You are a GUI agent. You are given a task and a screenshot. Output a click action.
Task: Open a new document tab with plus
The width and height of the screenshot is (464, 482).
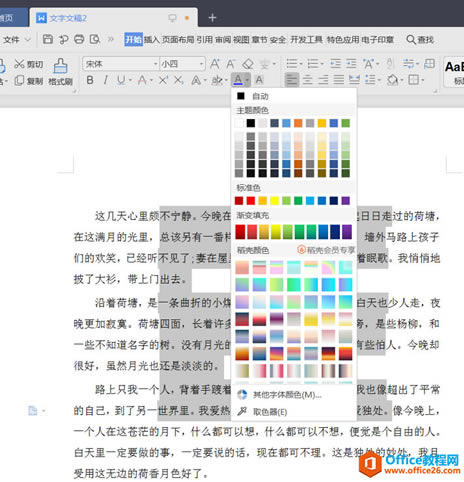[x=212, y=18]
